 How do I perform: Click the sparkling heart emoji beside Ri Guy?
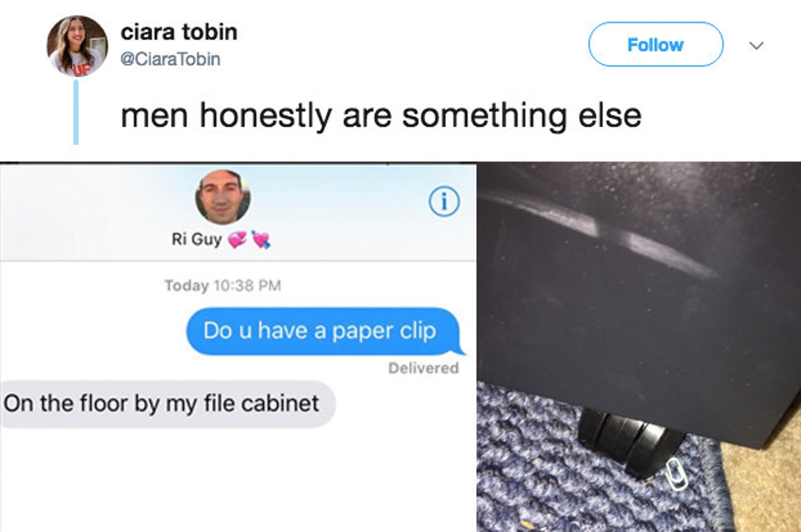tap(237, 240)
